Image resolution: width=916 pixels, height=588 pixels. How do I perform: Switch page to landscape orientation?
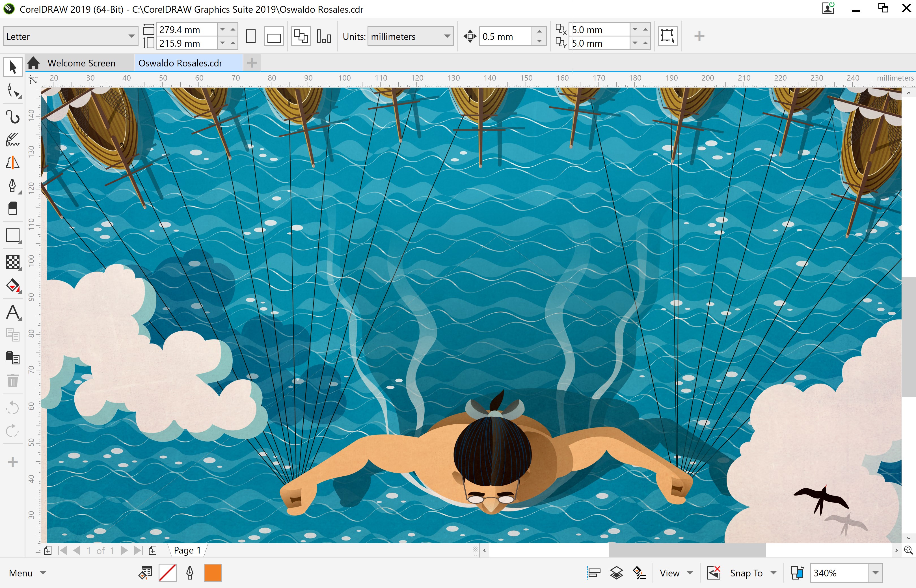pyautogui.click(x=274, y=37)
